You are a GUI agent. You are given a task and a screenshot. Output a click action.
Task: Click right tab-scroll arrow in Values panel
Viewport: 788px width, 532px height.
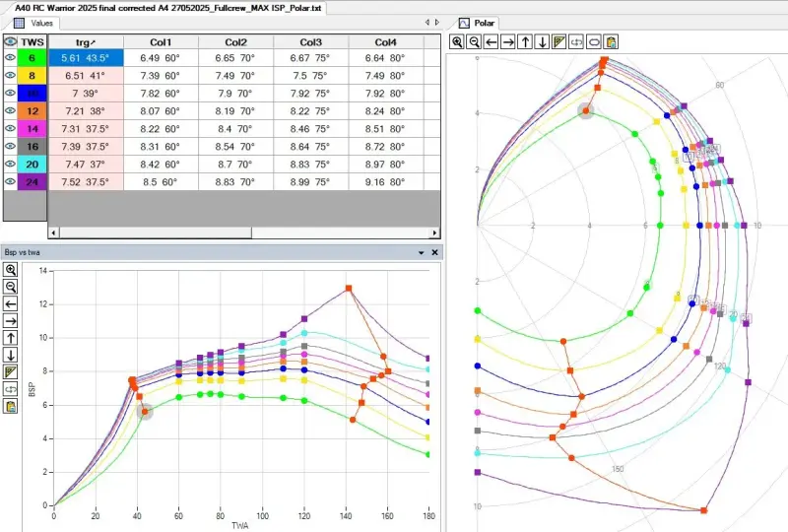coord(436,22)
